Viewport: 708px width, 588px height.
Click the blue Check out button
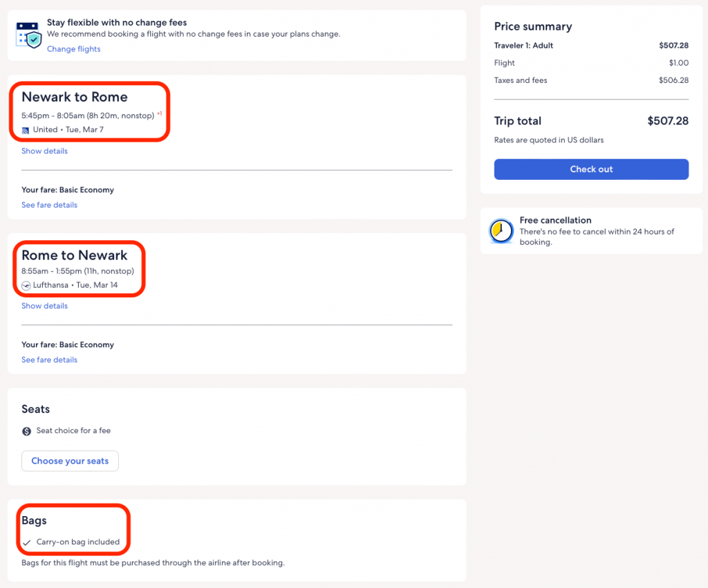pyautogui.click(x=591, y=169)
